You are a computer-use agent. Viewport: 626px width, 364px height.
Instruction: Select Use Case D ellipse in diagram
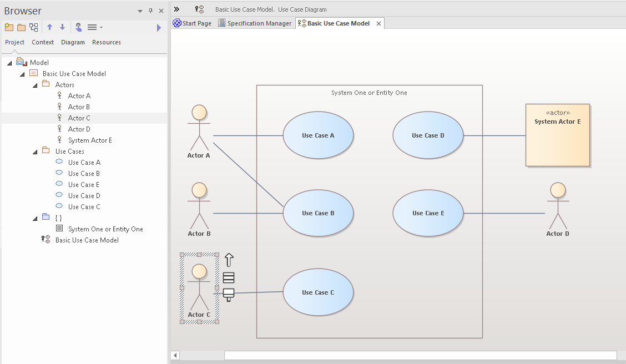tap(427, 135)
